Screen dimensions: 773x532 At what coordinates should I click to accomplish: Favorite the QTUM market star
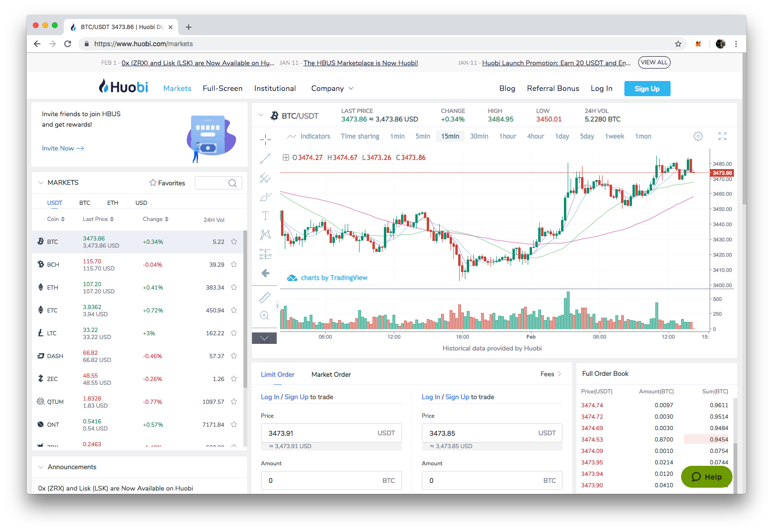[234, 402]
